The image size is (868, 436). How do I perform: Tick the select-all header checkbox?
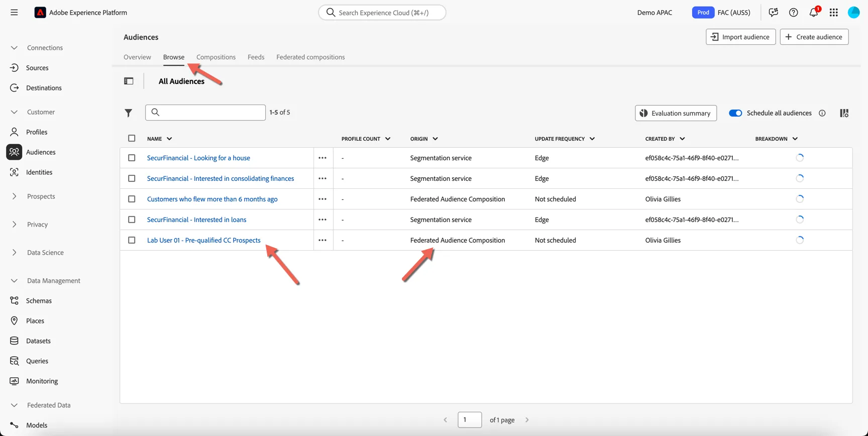coord(132,138)
